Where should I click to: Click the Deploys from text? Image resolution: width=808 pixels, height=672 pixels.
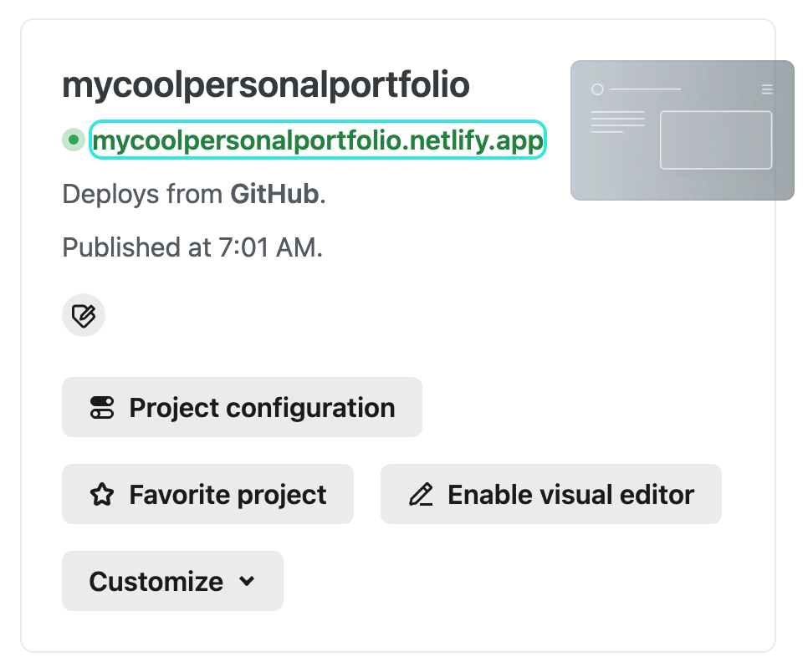coord(144,194)
